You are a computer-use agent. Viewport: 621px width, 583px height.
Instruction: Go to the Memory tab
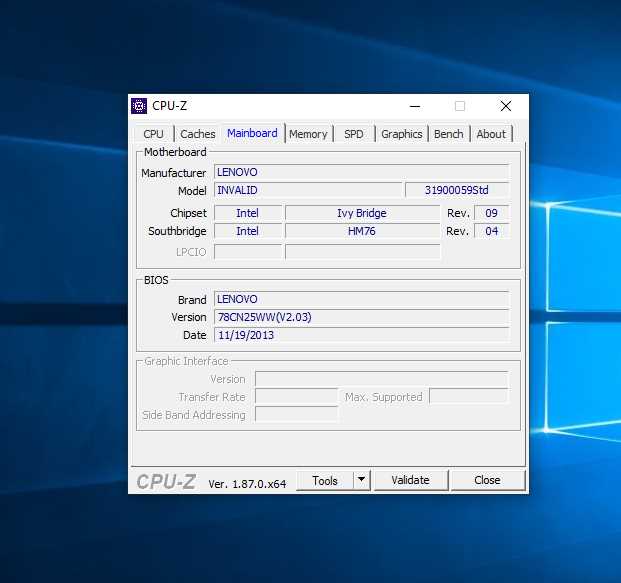coord(308,134)
